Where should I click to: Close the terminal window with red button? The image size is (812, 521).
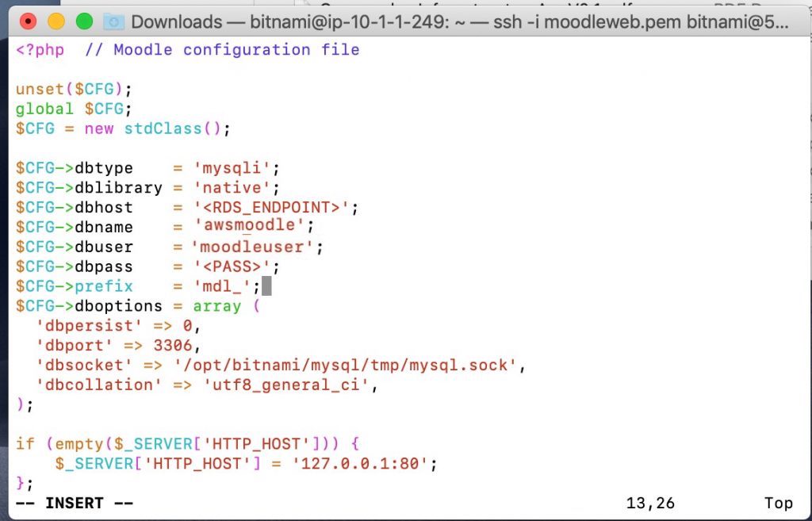[x=28, y=21]
